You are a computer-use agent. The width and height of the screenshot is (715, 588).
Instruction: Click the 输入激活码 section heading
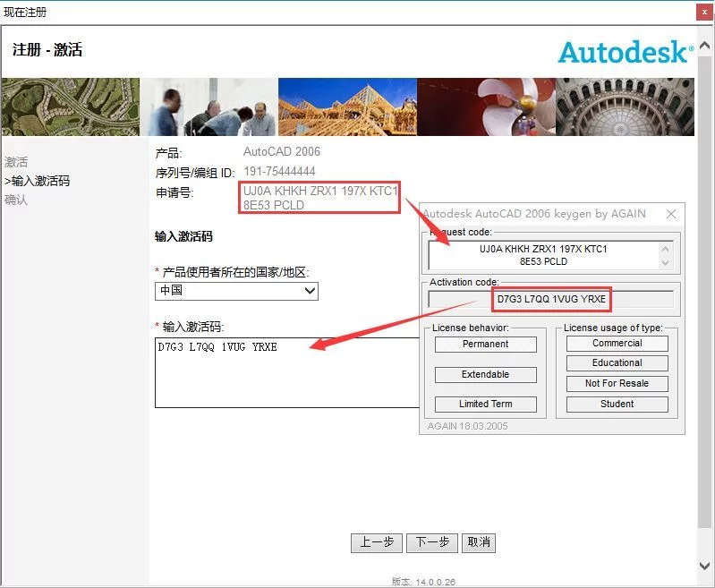coord(183,236)
